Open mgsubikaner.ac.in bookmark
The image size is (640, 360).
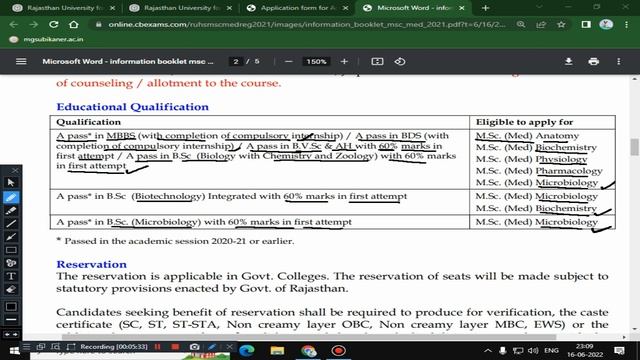46,39
